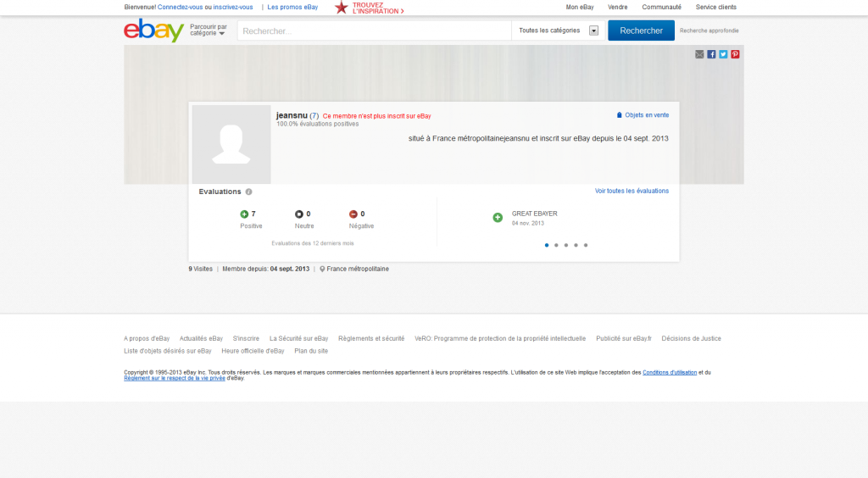Screen dimensions: 868x478
Task: Click 'Membre depuis: 04 sept. 2013' text
Action: coord(265,269)
